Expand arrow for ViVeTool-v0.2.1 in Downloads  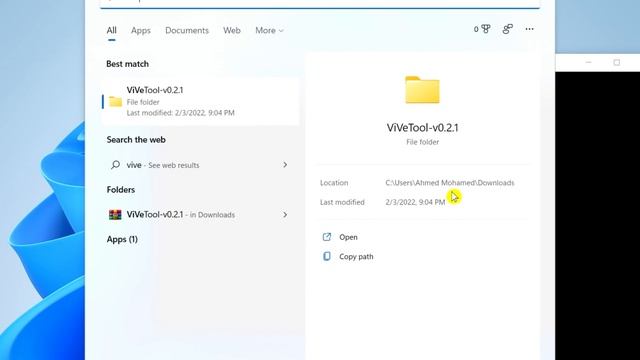point(285,215)
